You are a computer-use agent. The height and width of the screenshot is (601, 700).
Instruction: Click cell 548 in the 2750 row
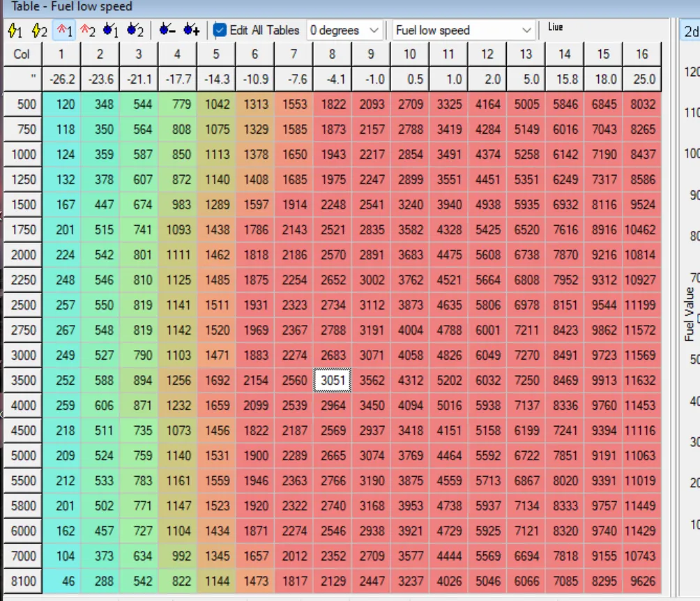pos(100,330)
